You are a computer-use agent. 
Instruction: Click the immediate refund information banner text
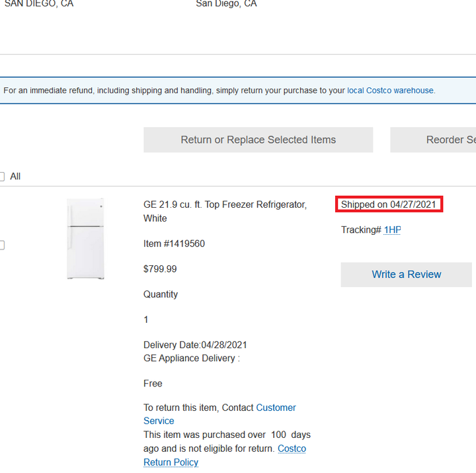click(x=219, y=91)
